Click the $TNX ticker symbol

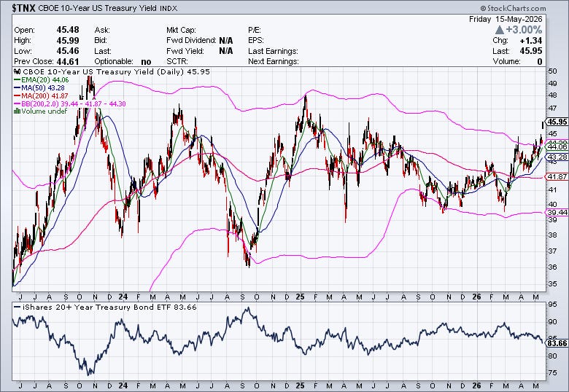coord(23,8)
